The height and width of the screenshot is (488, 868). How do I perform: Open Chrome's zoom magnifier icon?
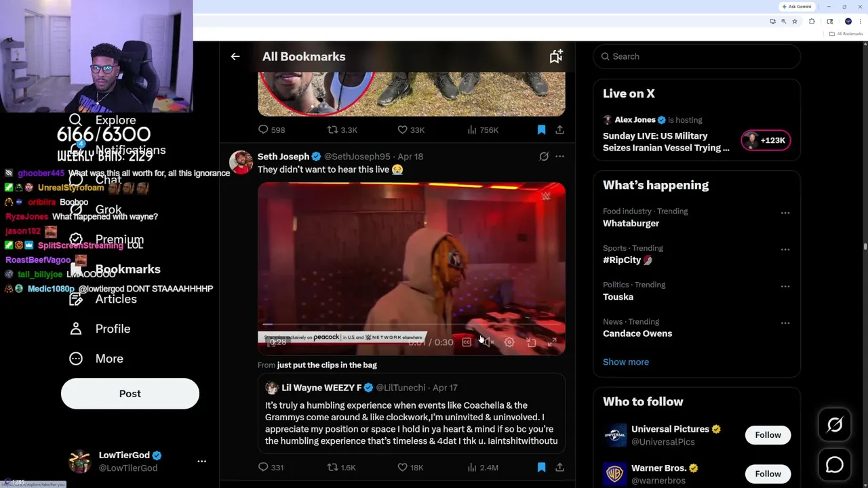(x=784, y=22)
